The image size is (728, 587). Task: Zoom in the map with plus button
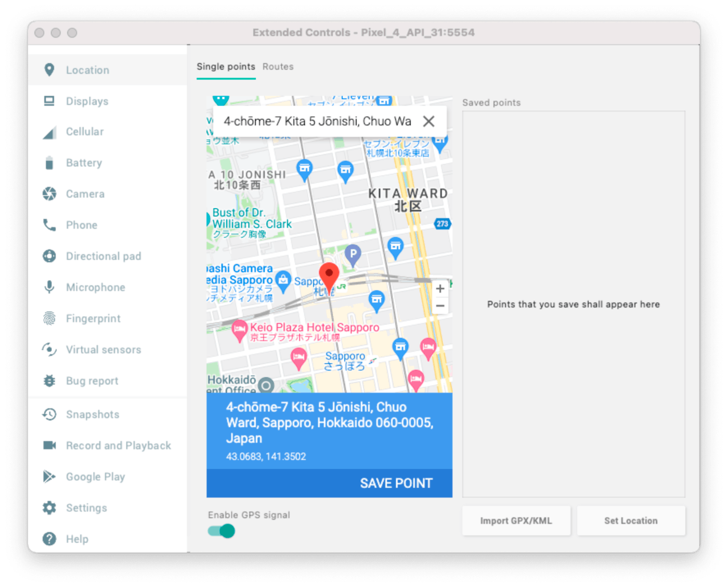(440, 288)
